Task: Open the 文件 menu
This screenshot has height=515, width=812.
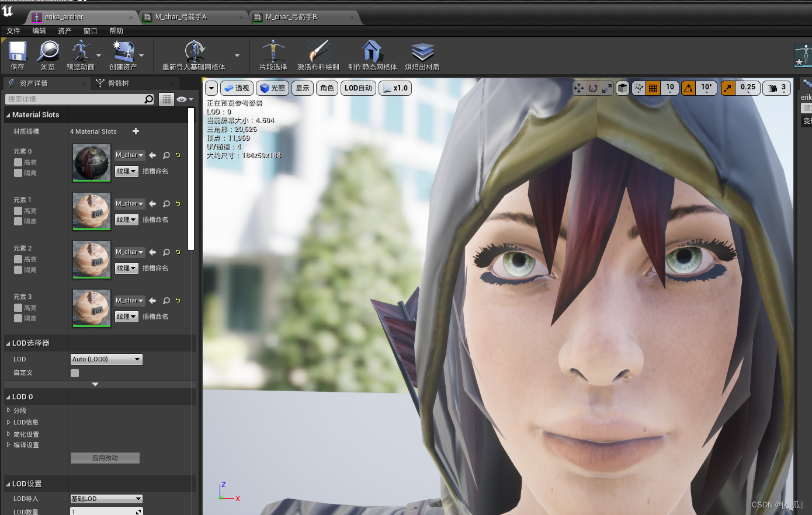Action: click(x=13, y=31)
